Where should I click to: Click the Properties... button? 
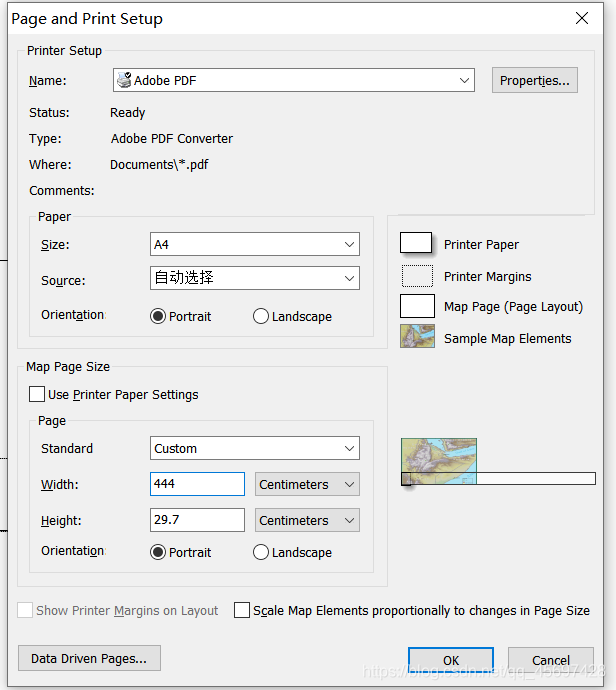tap(535, 80)
